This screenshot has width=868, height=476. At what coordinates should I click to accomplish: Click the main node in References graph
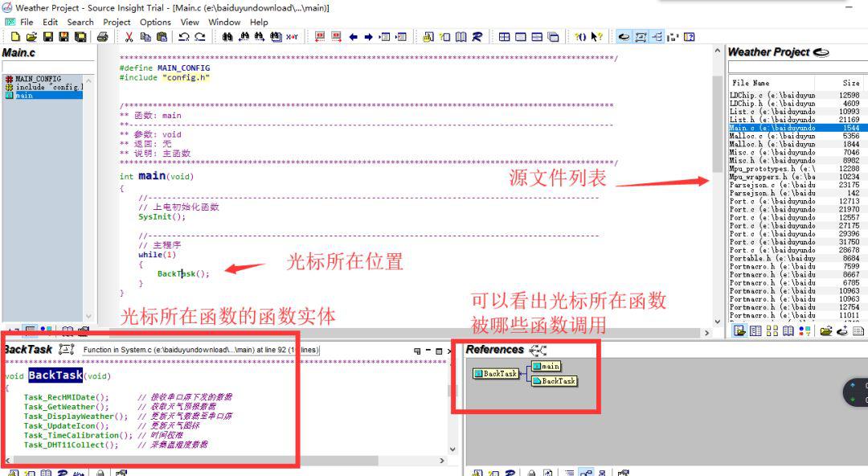point(547,367)
